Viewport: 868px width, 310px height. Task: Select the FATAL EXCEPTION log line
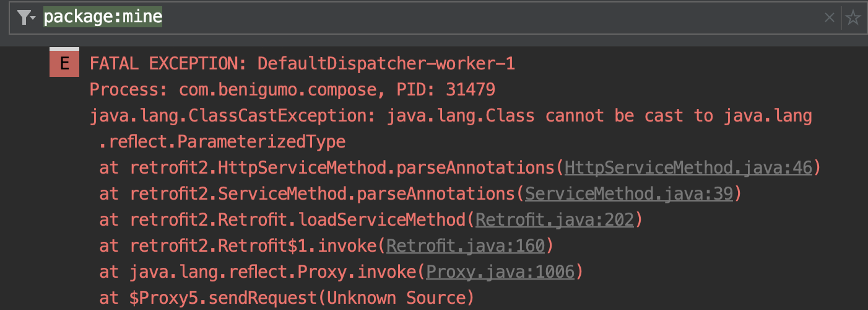(x=302, y=64)
